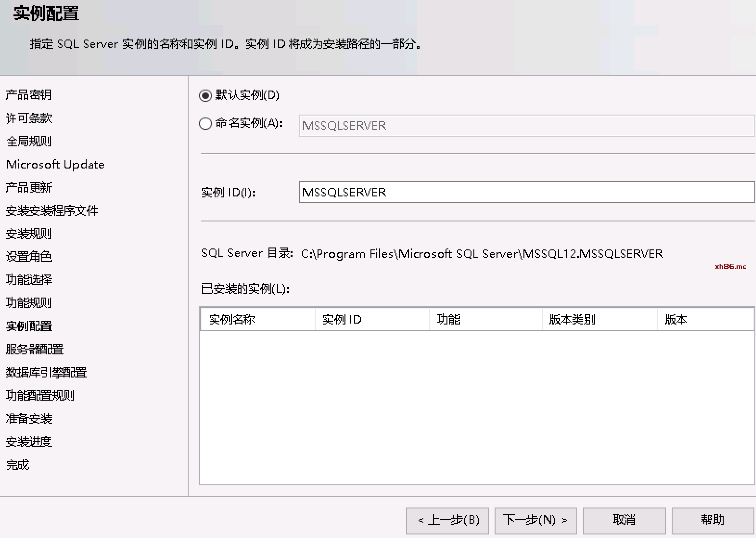Click Microsoft Update step in sidebar

[x=55, y=165]
